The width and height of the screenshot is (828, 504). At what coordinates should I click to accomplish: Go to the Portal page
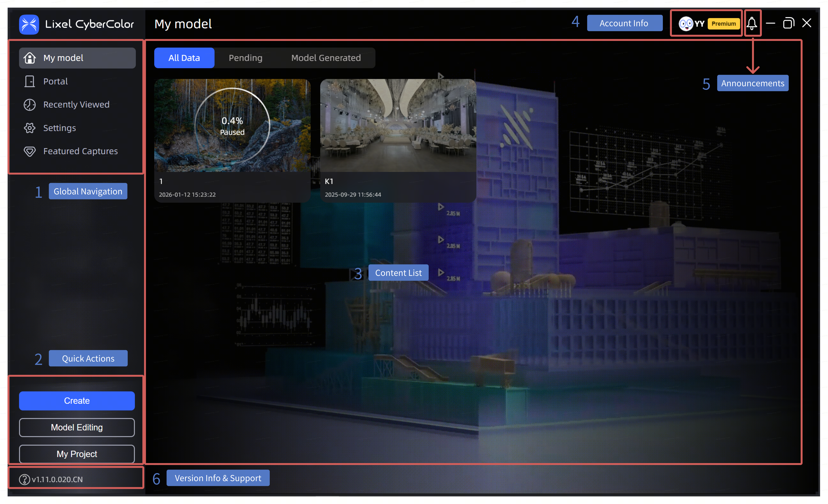tap(77, 81)
